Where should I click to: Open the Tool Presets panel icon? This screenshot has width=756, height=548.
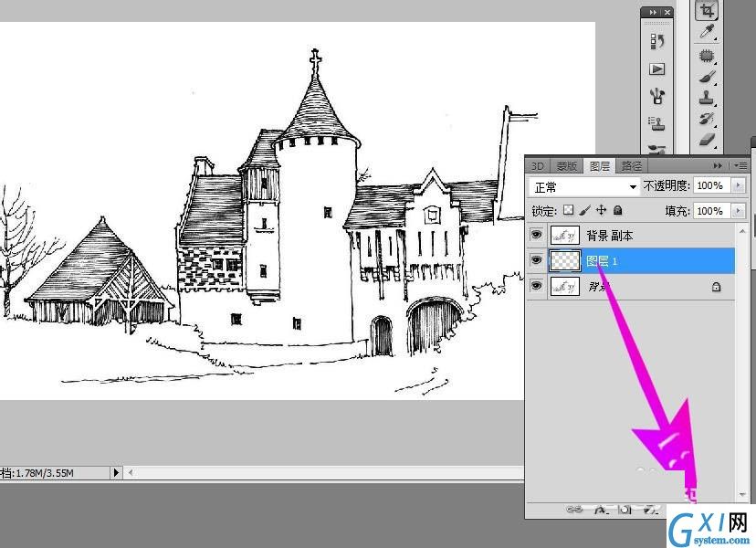pos(657,97)
